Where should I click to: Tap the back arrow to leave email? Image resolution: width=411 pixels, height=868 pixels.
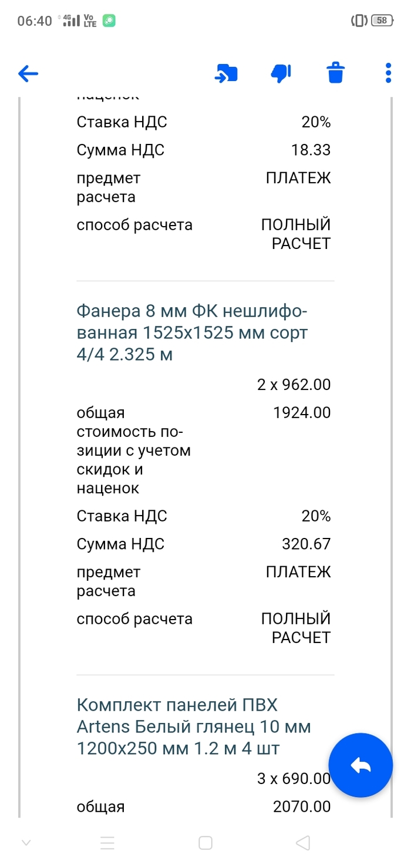tap(28, 73)
